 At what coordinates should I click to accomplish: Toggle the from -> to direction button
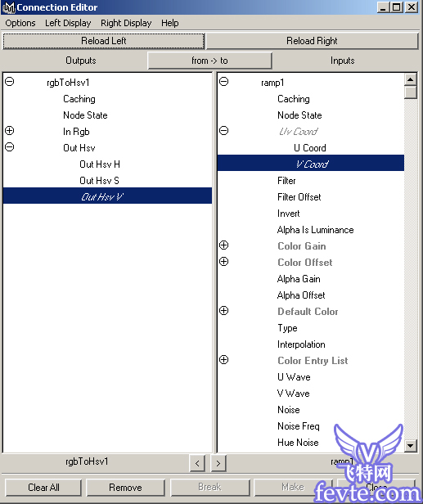coord(209,61)
